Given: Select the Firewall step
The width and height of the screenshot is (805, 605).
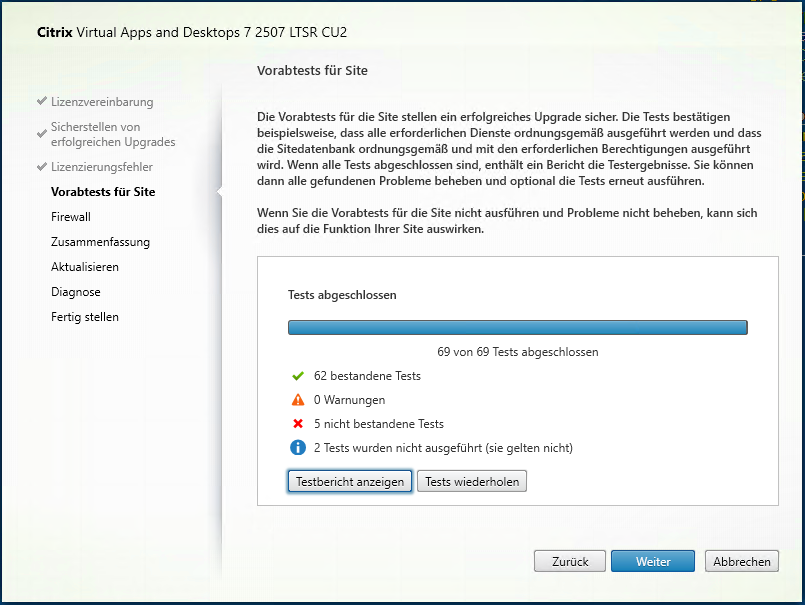Looking at the screenshot, I should click(71, 217).
